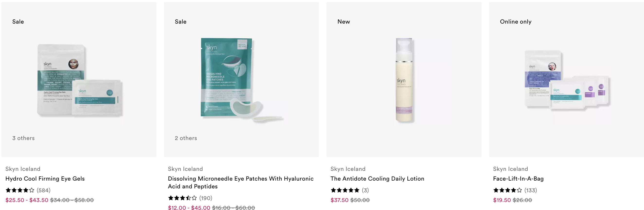
Task: Click Dissolving Microneedle Eye Patches title link
Action: click(x=241, y=182)
